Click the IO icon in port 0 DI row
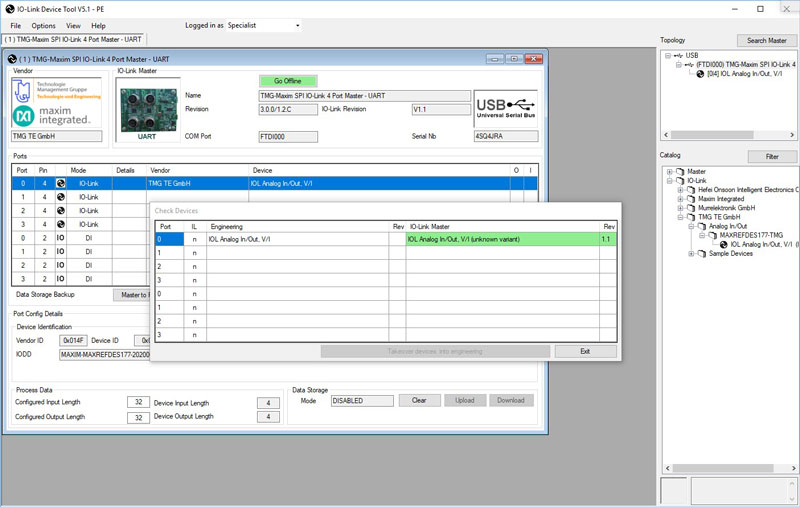The image size is (800, 507). [61, 238]
